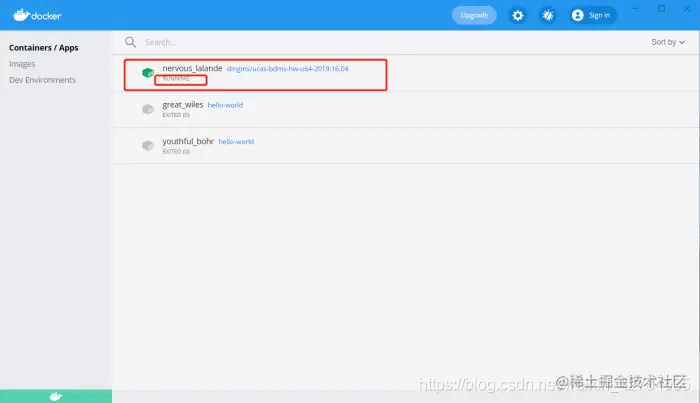The image size is (700, 403).
Task: Open the settings gear icon
Action: click(x=517, y=16)
